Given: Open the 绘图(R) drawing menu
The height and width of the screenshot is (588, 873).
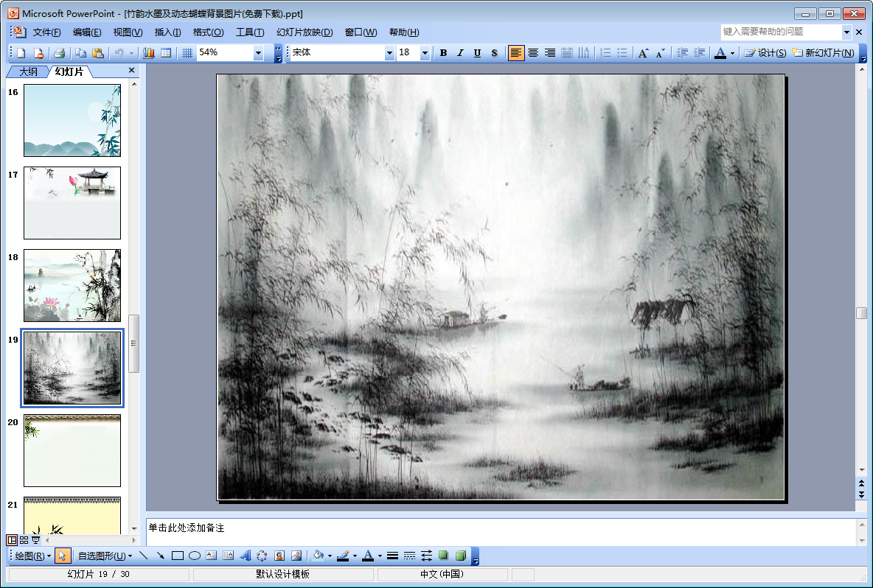Looking at the screenshot, I should pyautogui.click(x=33, y=556).
